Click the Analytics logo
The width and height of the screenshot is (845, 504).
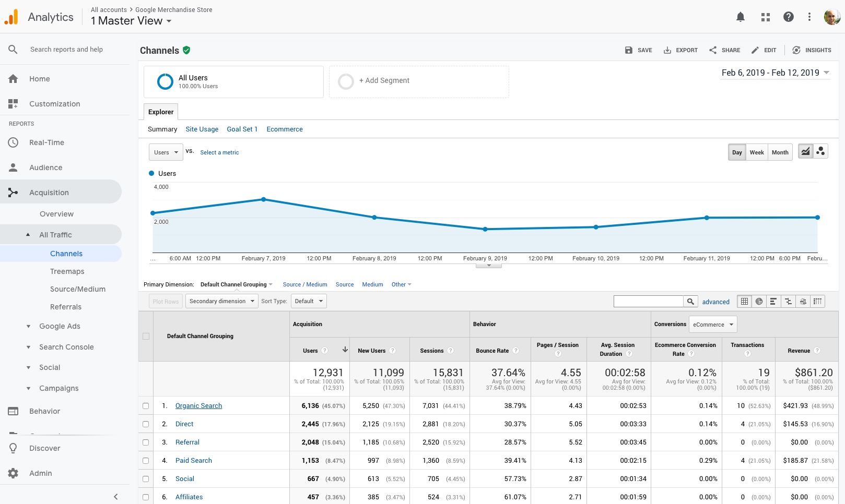(x=11, y=17)
